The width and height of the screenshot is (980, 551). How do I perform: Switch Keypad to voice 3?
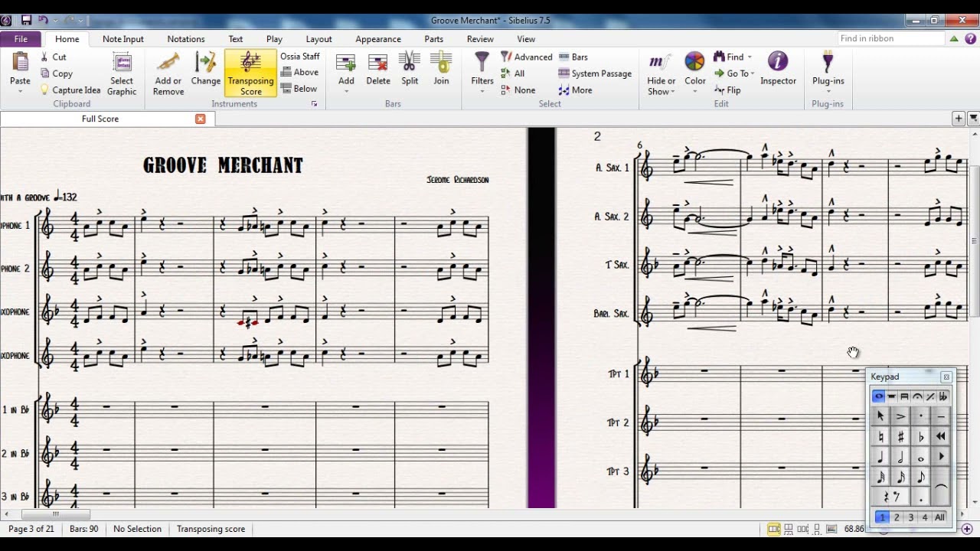pos(911,517)
